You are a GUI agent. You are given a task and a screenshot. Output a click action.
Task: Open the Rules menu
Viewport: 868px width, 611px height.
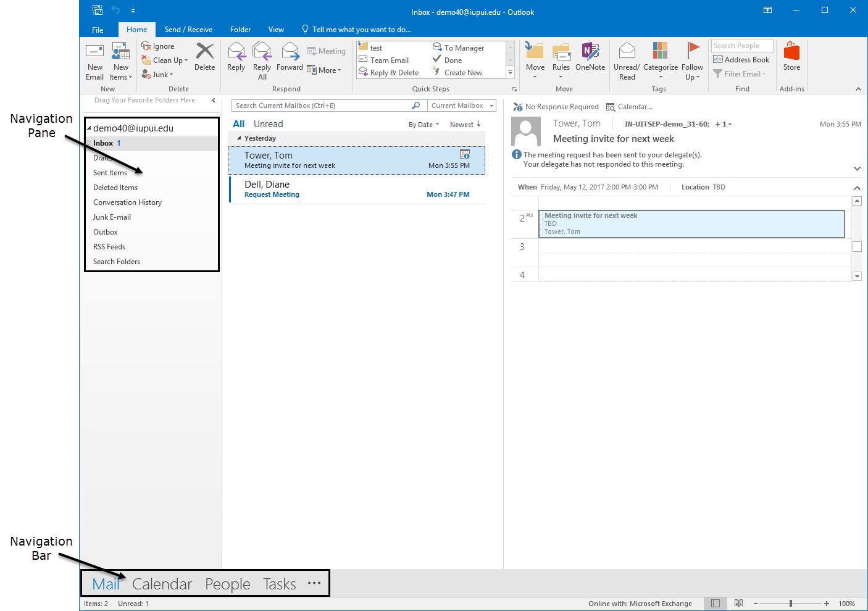(561, 61)
